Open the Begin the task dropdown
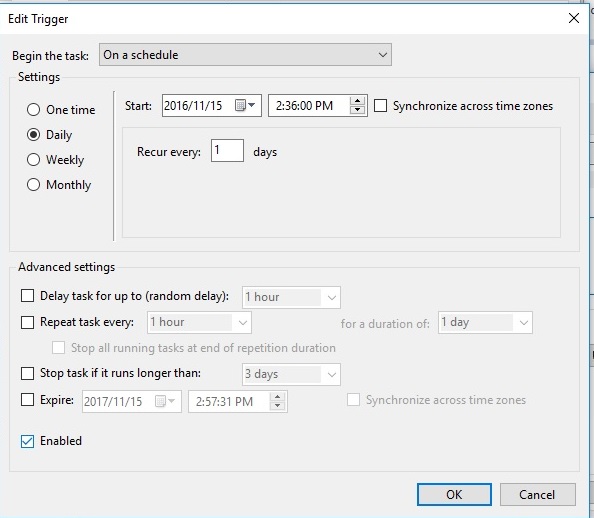Viewport: 594px width, 518px height. pos(245,55)
